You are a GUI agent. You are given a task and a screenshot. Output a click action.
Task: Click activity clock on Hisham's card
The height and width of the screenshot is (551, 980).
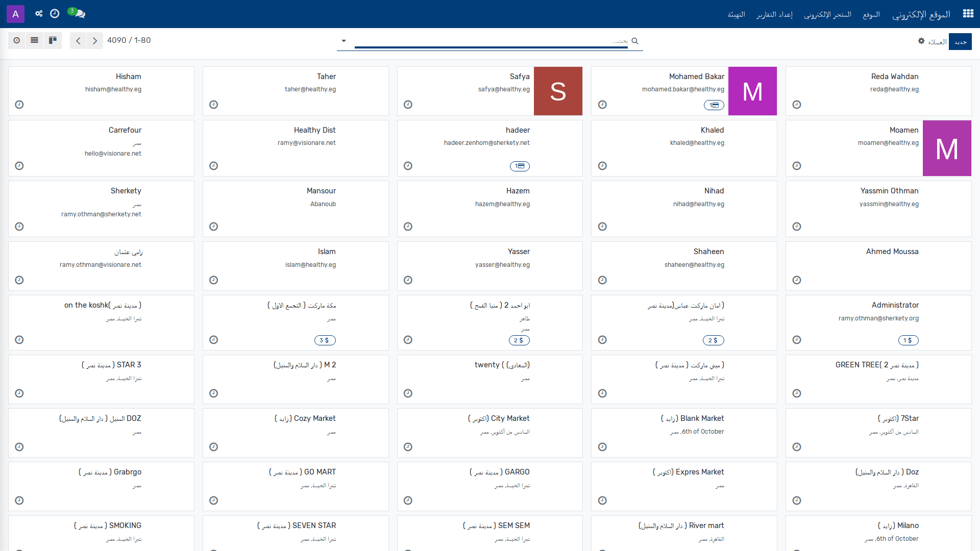coord(19,105)
